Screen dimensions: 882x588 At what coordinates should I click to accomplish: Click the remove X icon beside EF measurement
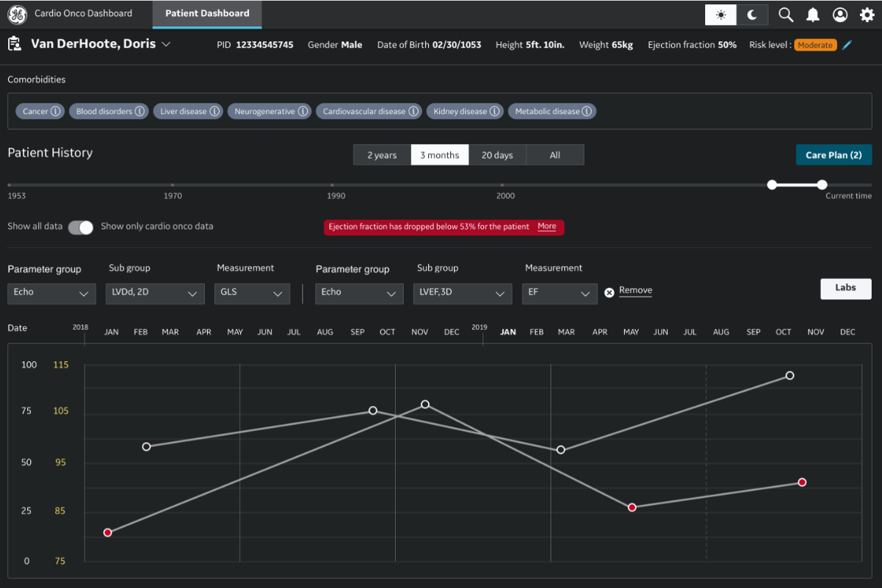609,292
